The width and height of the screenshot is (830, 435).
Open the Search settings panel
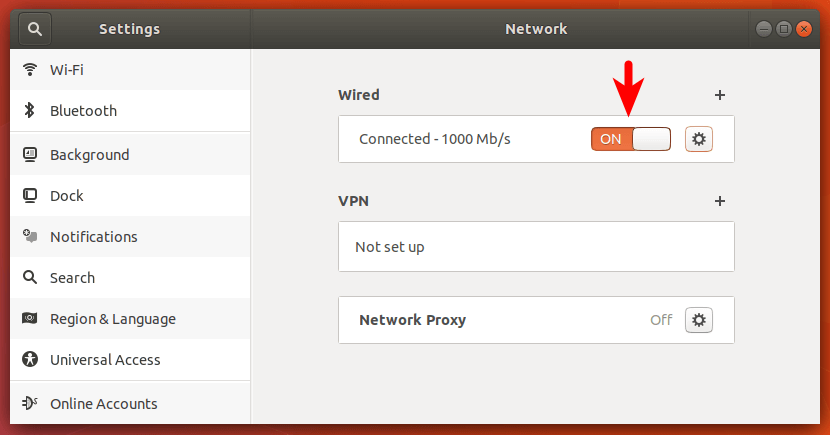click(72, 278)
